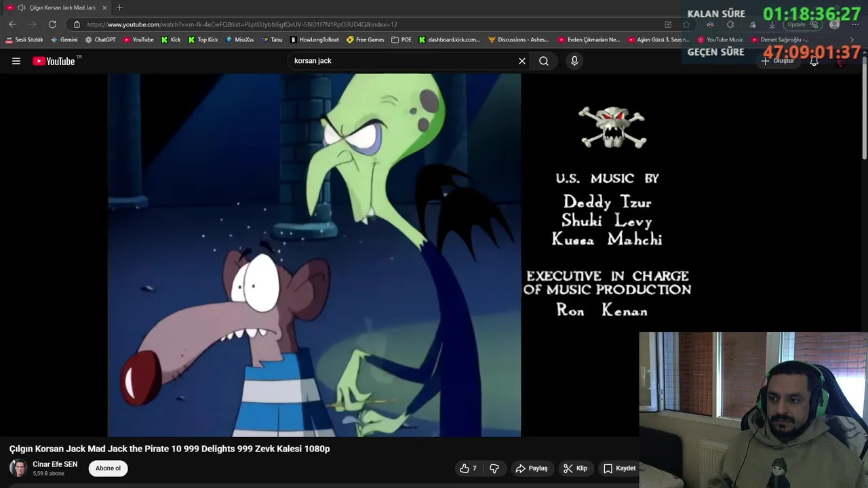Screen dimensions: 868x488
Task: Click the cartoon video player area
Action: (314, 255)
